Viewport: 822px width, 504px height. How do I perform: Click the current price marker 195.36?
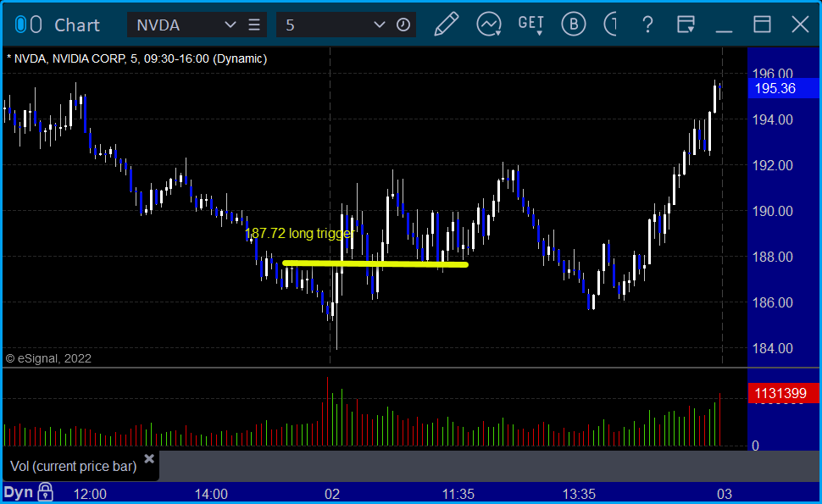tap(783, 89)
